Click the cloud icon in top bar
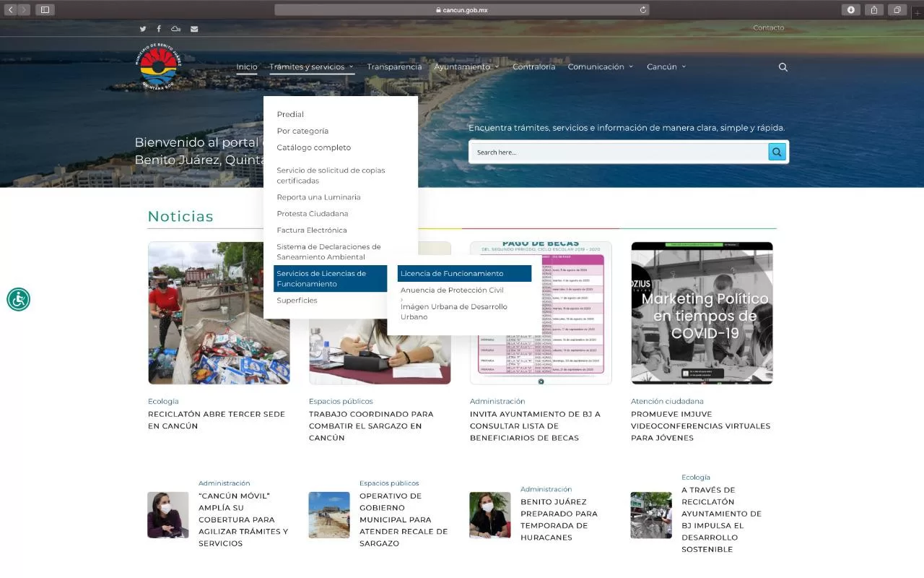This screenshot has height=578, width=924. pyautogui.click(x=175, y=29)
